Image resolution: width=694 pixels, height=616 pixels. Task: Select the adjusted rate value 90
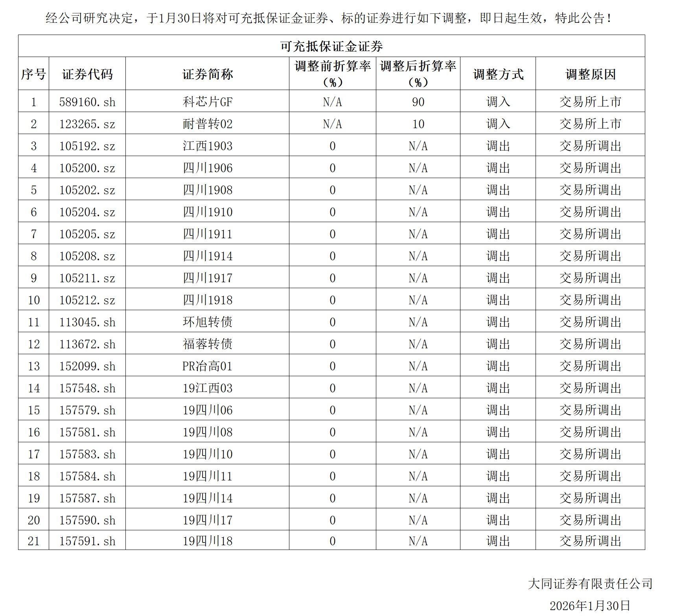click(x=418, y=102)
